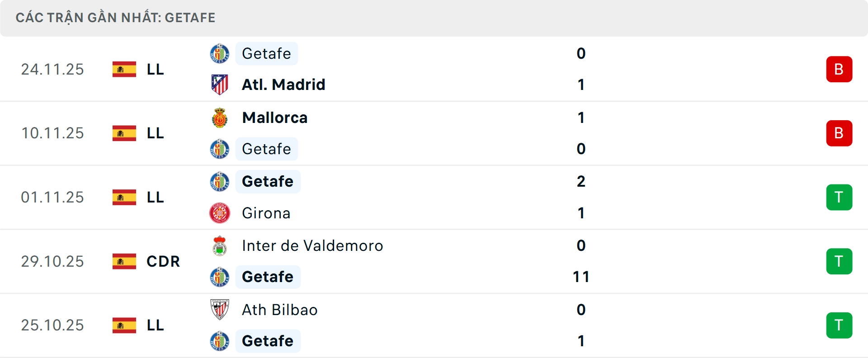Click the 'Các trận gần nhất: Getafe' header
Viewport: 868px width, 358px height.
[x=116, y=18]
